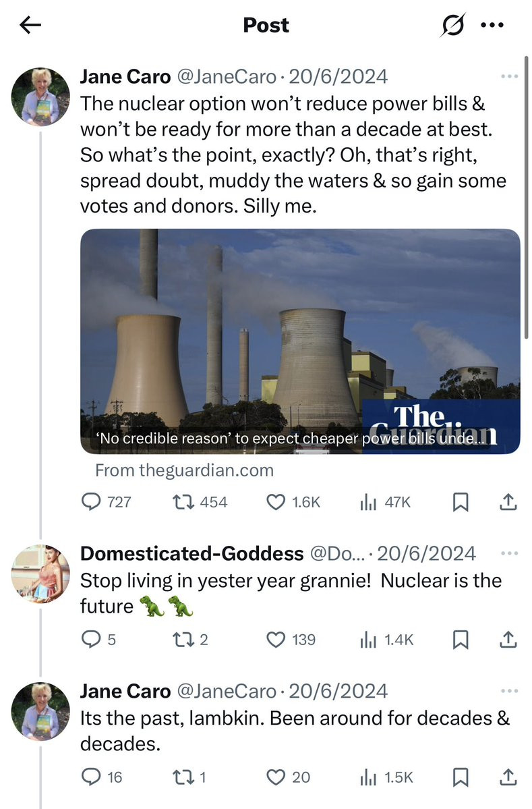Viewport: 532px width, 809px height.
Task: Bookmark Jane Caro's lambkin reply
Action: click(x=460, y=777)
